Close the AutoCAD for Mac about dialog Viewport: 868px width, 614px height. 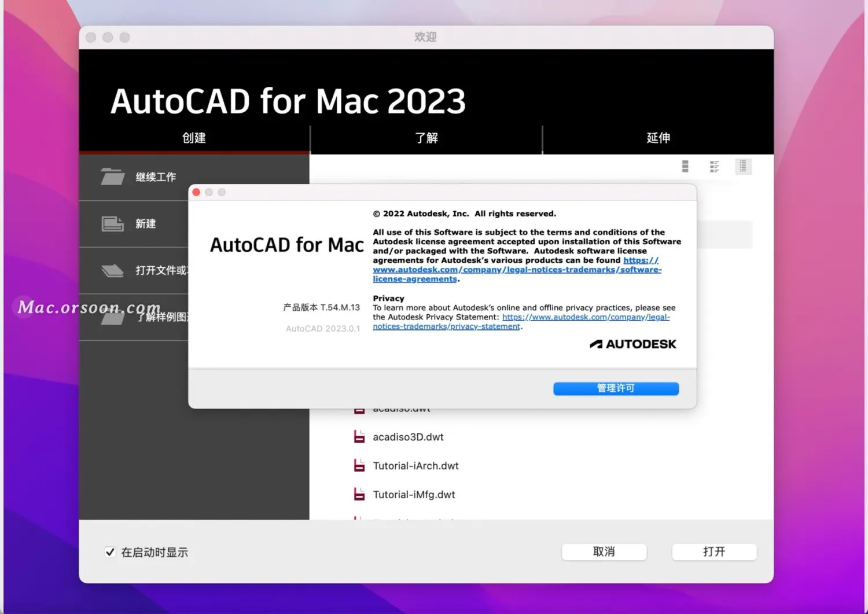coord(196,192)
